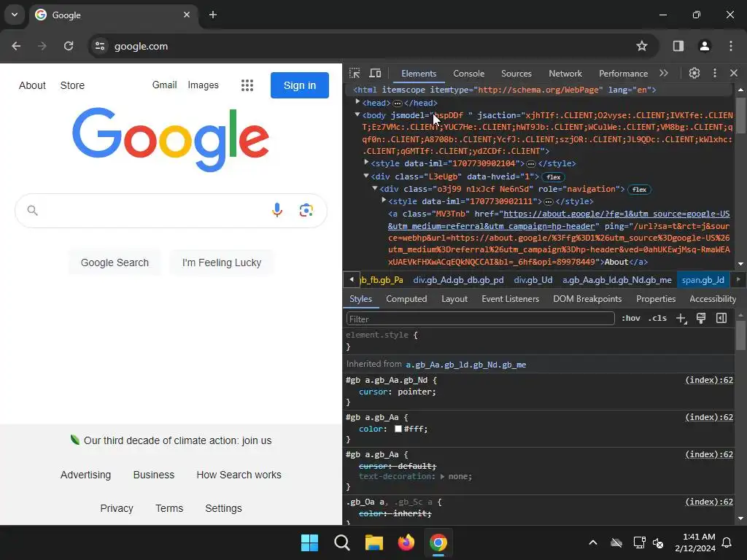Open Windows taskbar search
The height and width of the screenshot is (560, 747).
[342, 542]
